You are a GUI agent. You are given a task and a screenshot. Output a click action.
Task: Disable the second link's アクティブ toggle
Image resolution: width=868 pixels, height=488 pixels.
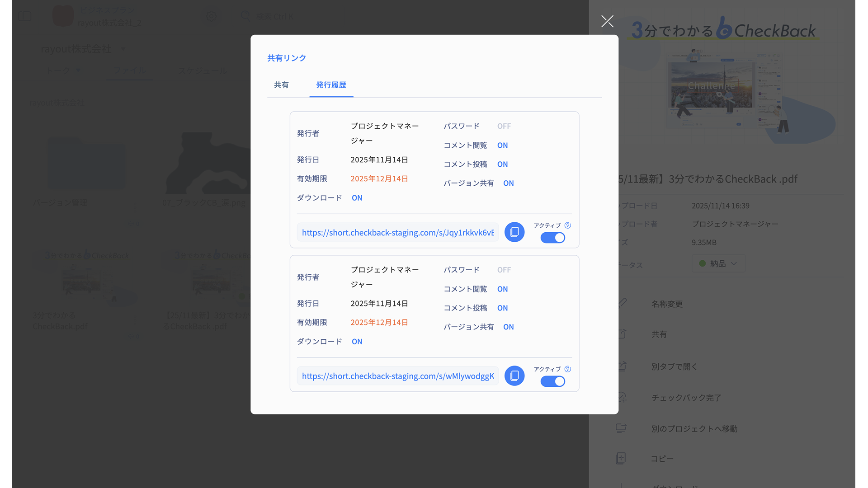coord(552,381)
